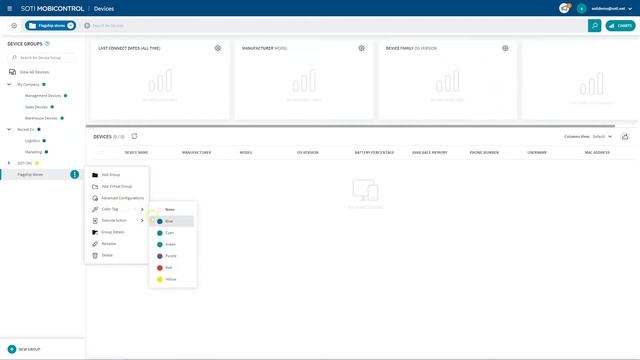
Task: Expand the SOTI INC group
Action: (9, 163)
